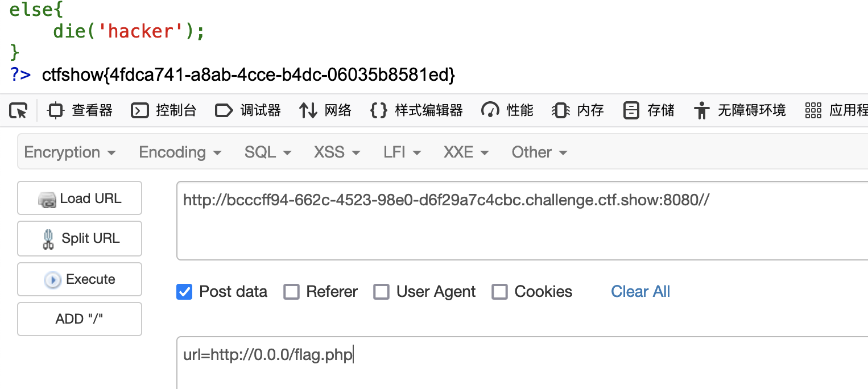Enable the Referer checkbox
The image size is (868, 389).
click(291, 292)
